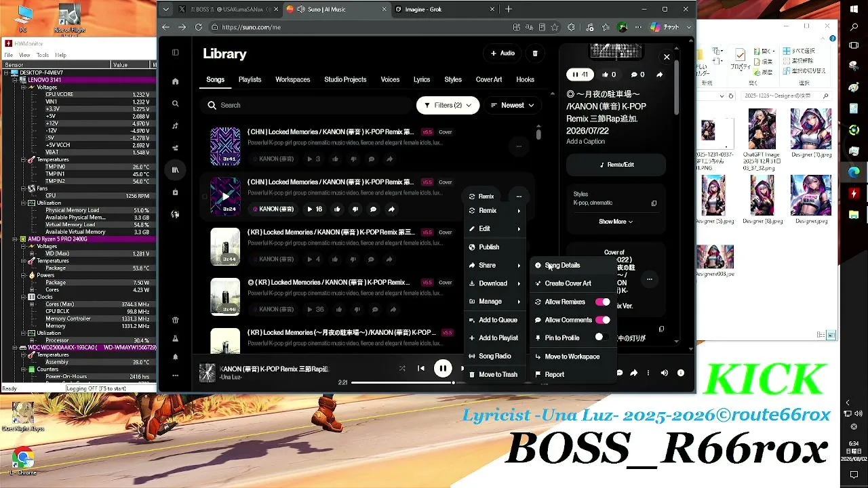
Task: Click Report in the submenu
Action: tap(573, 375)
